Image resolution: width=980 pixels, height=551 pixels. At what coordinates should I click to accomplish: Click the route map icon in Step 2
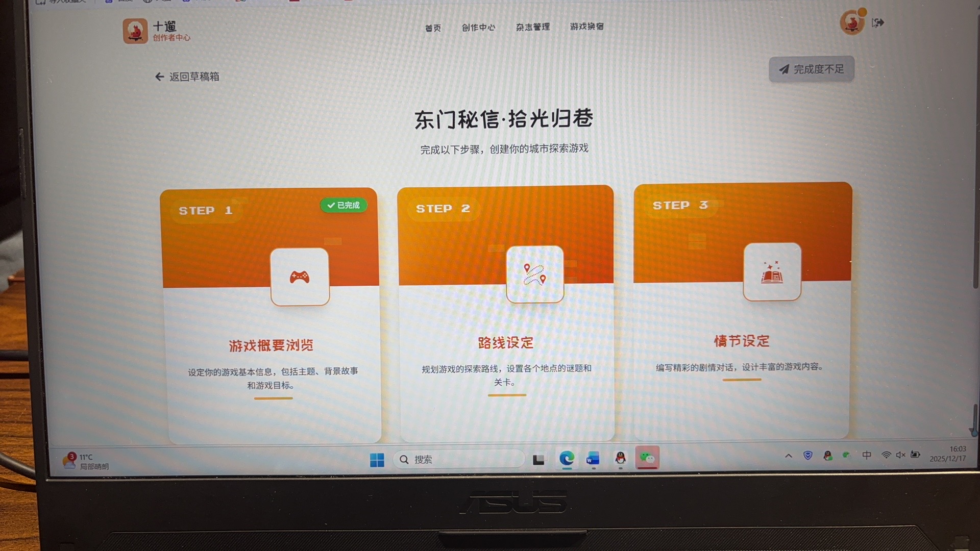(x=534, y=274)
